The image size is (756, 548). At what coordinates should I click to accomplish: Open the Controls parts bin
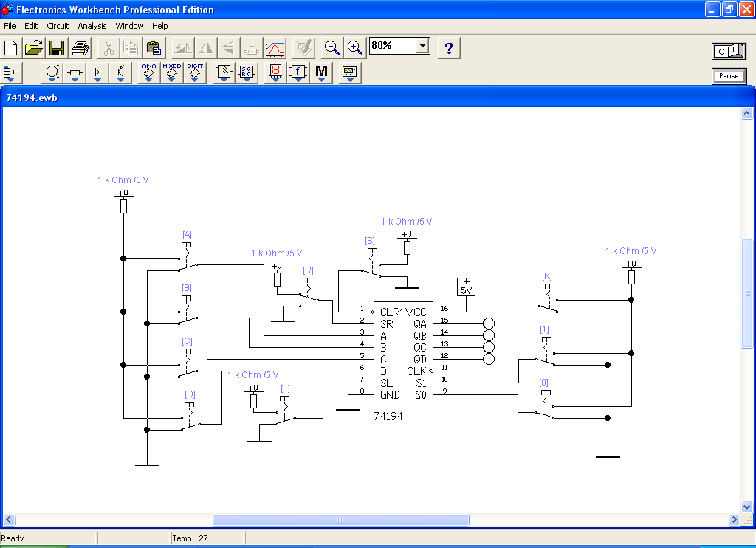[x=298, y=73]
